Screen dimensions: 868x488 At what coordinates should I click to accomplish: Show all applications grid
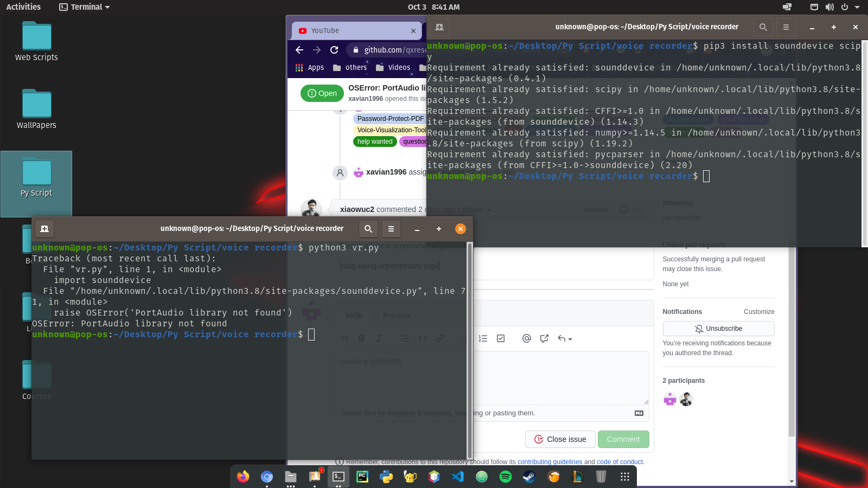pos(625,477)
